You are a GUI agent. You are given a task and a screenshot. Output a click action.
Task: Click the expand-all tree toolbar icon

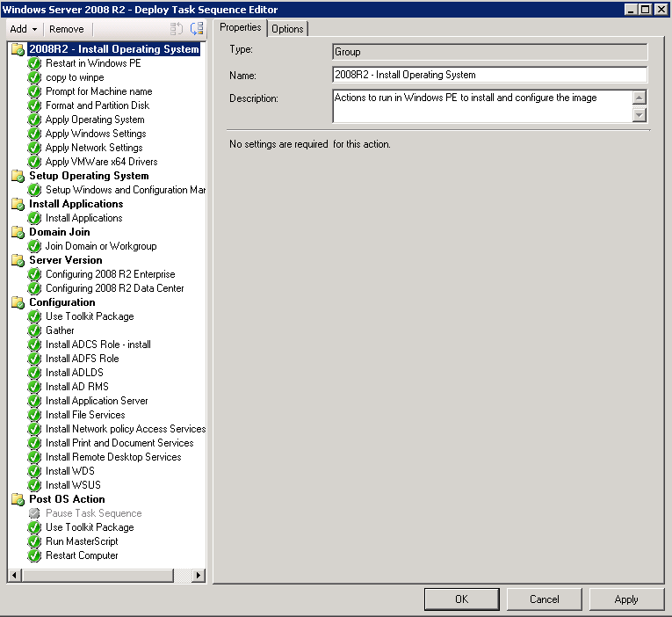point(197,29)
